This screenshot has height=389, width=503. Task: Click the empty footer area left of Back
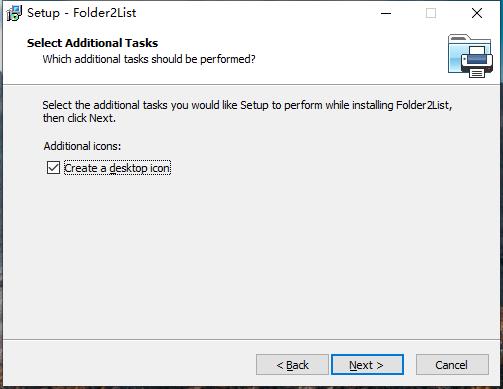point(129,365)
